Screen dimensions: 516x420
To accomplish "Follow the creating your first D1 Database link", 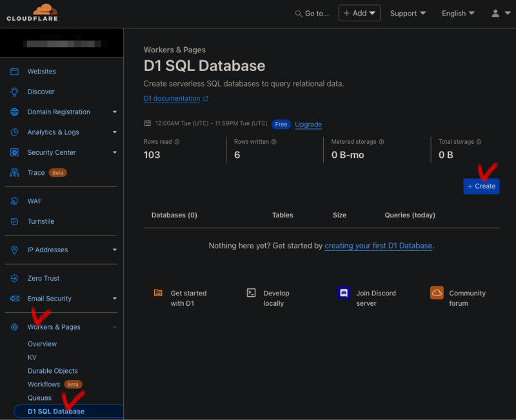I will 378,245.
